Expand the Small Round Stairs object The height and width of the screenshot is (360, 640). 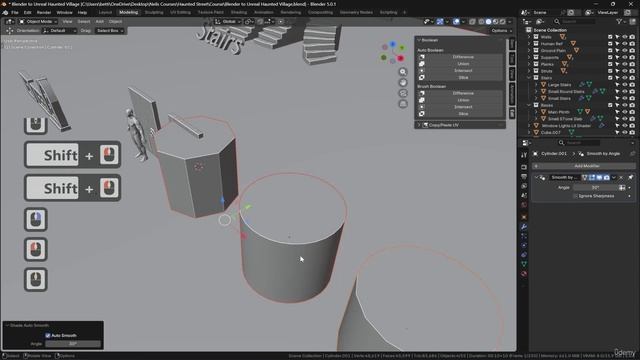tap(536, 91)
